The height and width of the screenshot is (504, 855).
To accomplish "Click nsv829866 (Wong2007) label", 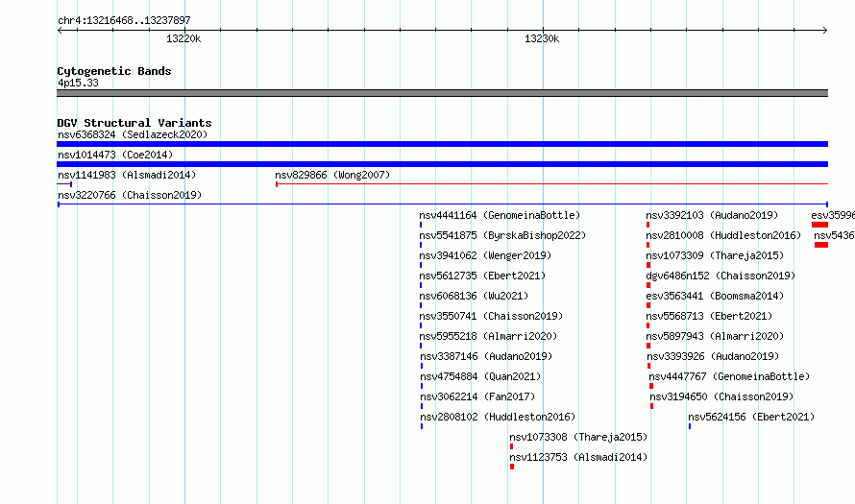I will (332, 175).
